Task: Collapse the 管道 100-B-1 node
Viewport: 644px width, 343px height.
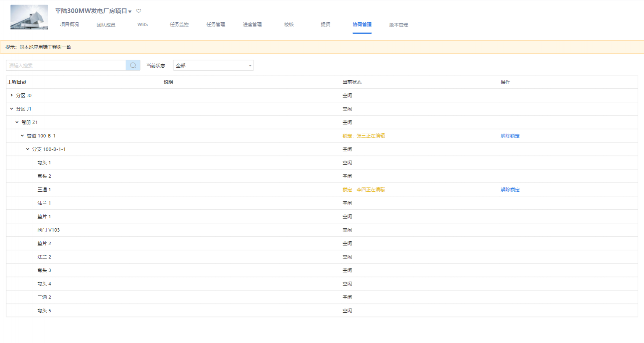Action: click(23, 136)
